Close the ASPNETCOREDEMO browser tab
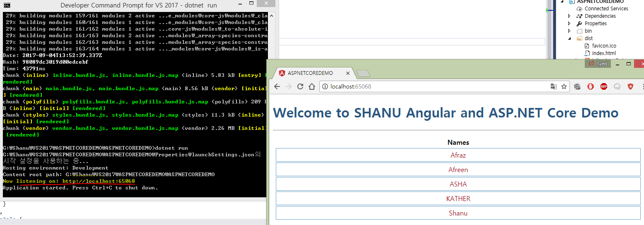 click(x=348, y=74)
